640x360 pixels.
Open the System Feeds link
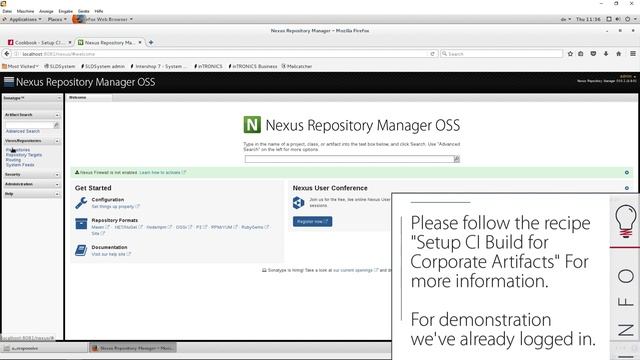[20, 164]
